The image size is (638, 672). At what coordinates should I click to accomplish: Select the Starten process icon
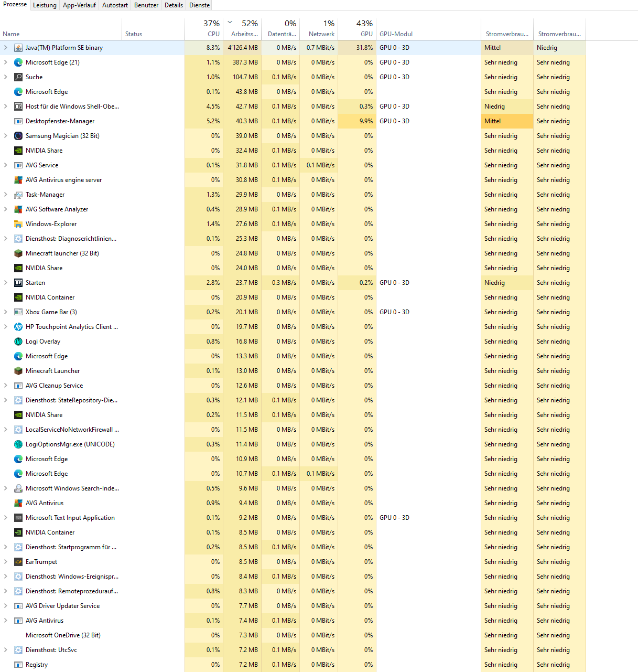point(18,283)
